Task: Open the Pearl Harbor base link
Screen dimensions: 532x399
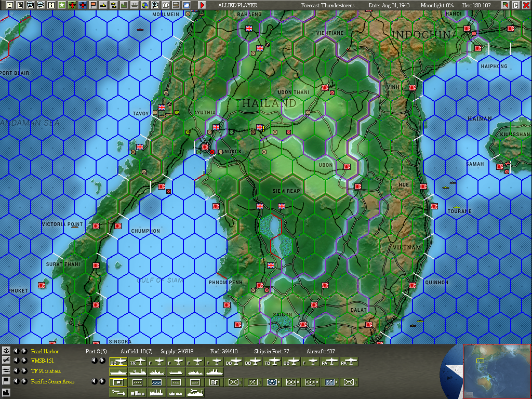Action: click(x=45, y=351)
